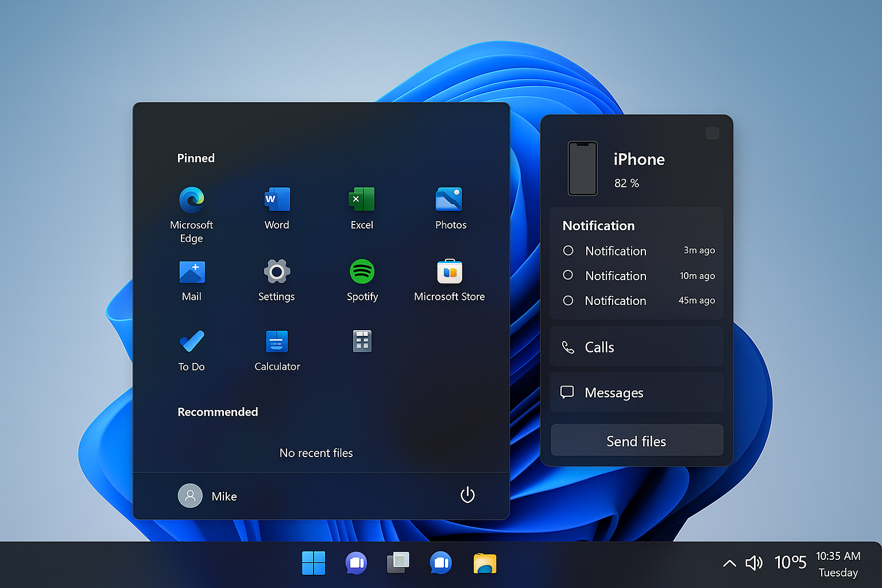Image resolution: width=882 pixels, height=588 pixels.
Task: Click the Windows Start button on taskbar
Action: click(314, 563)
